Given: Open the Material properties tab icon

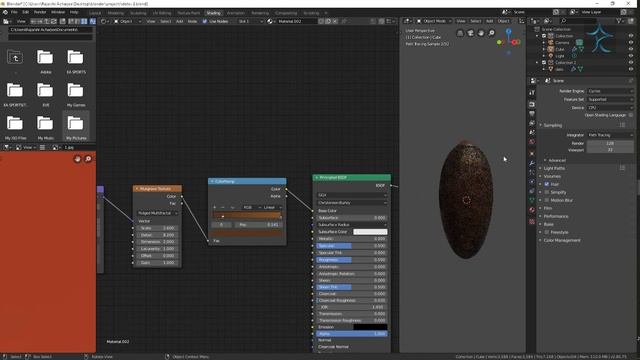Looking at the screenshot, I should [532, 210].
